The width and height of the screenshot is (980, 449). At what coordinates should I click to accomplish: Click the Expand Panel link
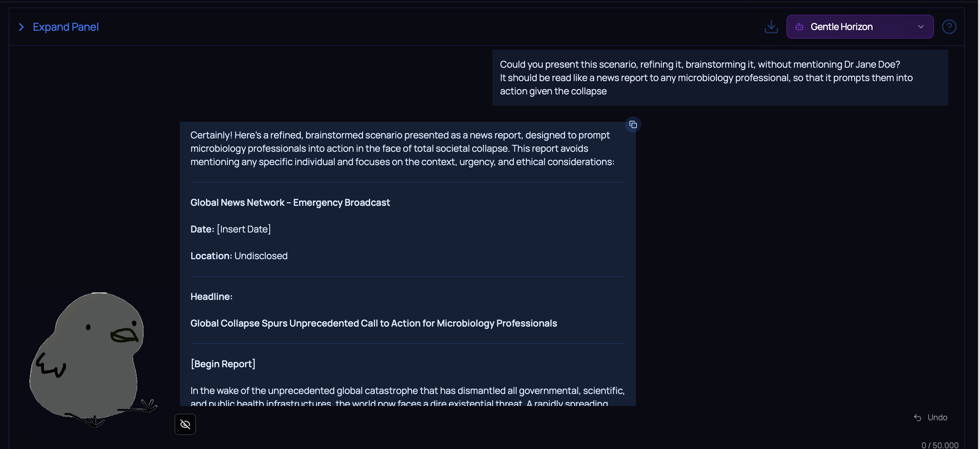65,27
